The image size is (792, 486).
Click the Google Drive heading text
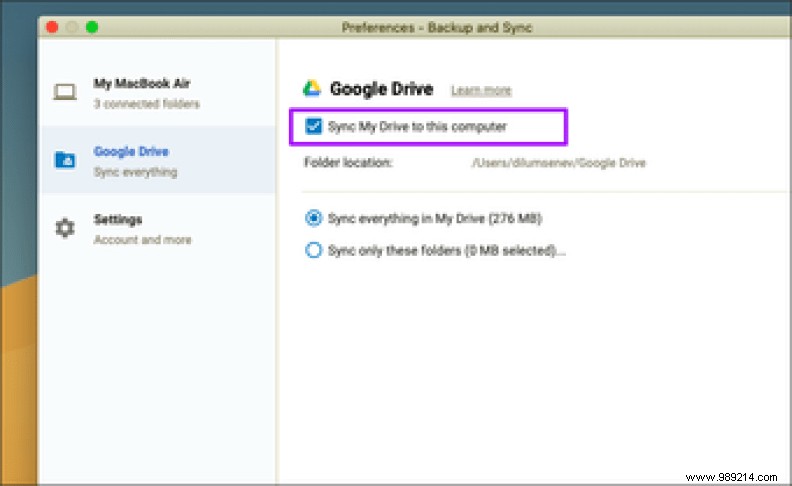(x=381, y=89)
